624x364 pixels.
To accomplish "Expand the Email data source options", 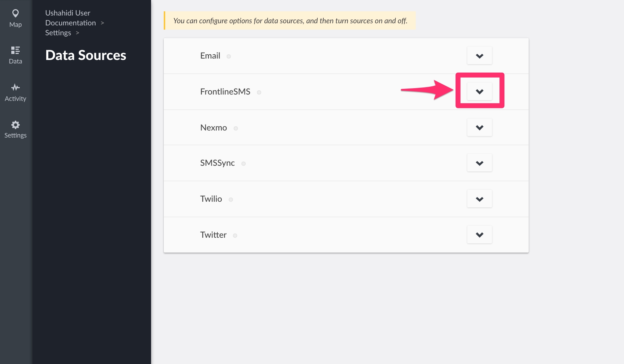I will coord(479,56).
